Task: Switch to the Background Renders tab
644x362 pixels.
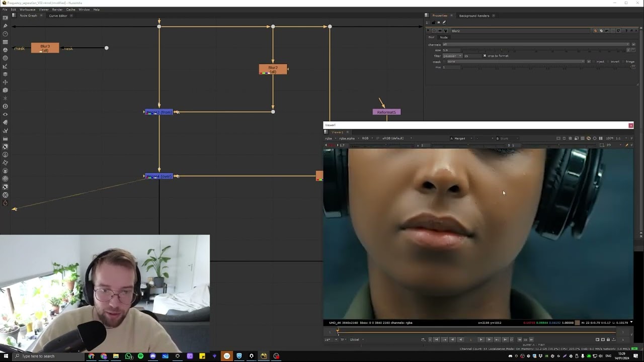Action: coord(474,16)
